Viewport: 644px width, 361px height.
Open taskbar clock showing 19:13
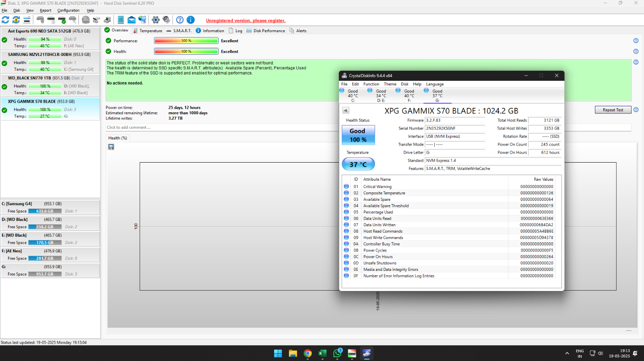pyautogui.click(x=619, y=353)
